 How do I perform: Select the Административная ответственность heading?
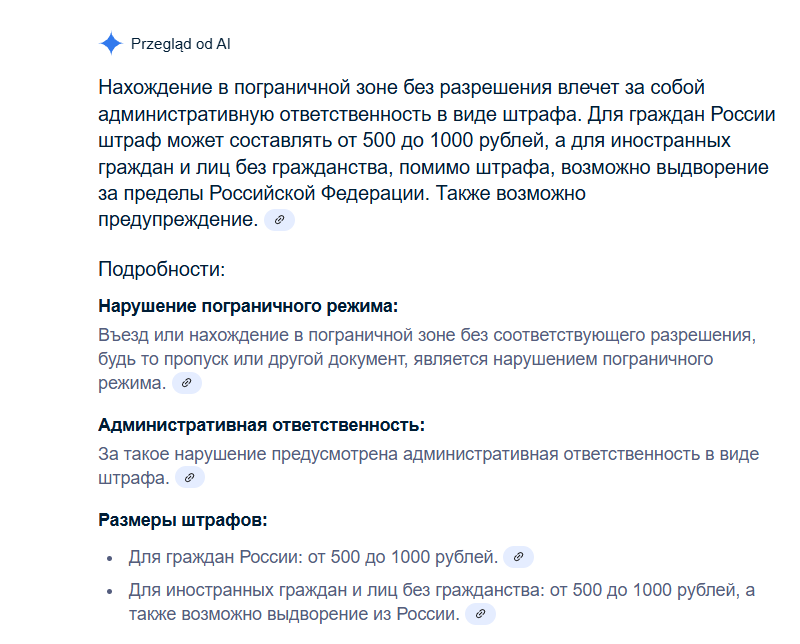(261, 425)
